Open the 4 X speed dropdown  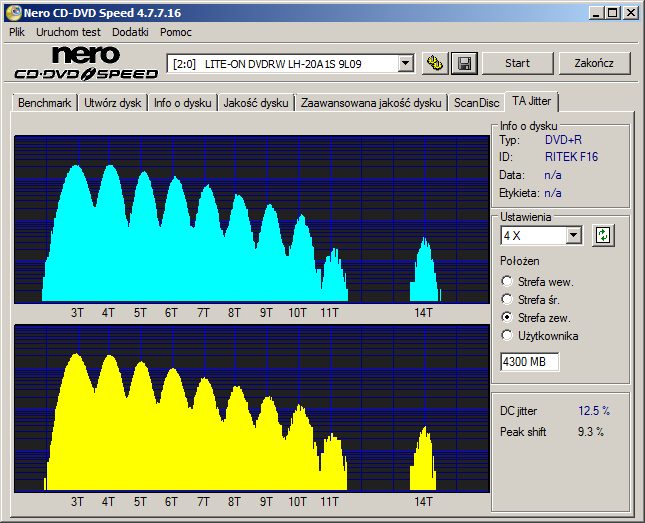click(573, 236)
